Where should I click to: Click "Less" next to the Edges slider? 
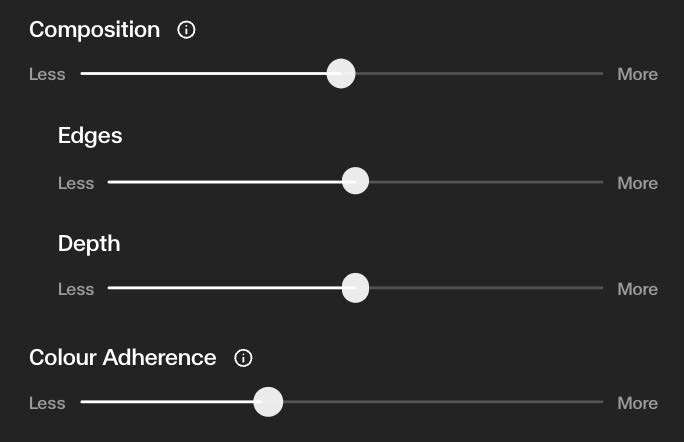pyautogui.click(x=76, y=183)
